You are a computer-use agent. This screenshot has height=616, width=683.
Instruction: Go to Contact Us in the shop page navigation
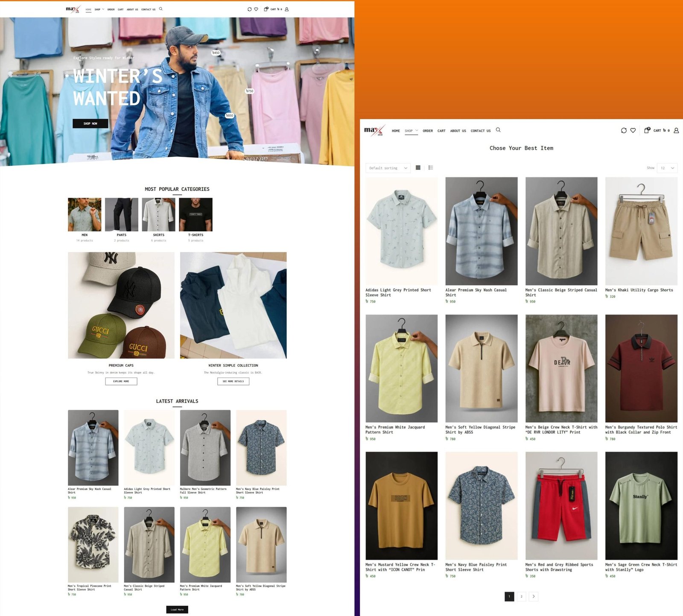(x=480, y=131)
